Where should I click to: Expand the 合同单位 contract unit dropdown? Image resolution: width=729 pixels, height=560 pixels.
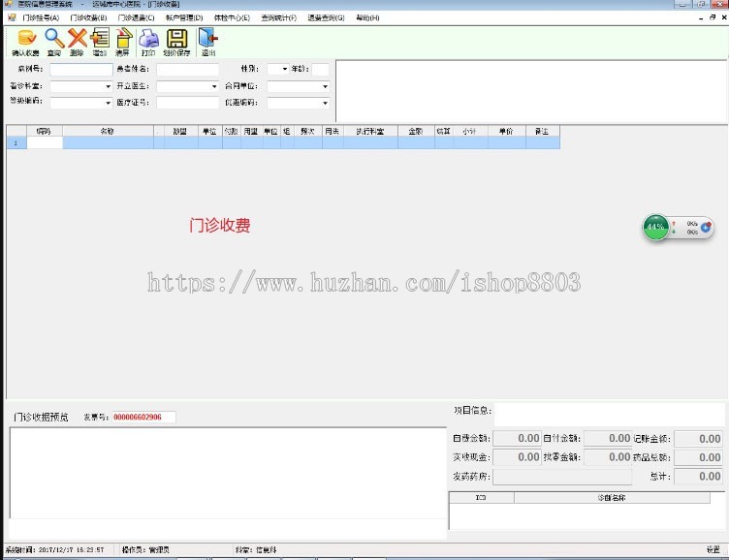[x=325, y=86]
